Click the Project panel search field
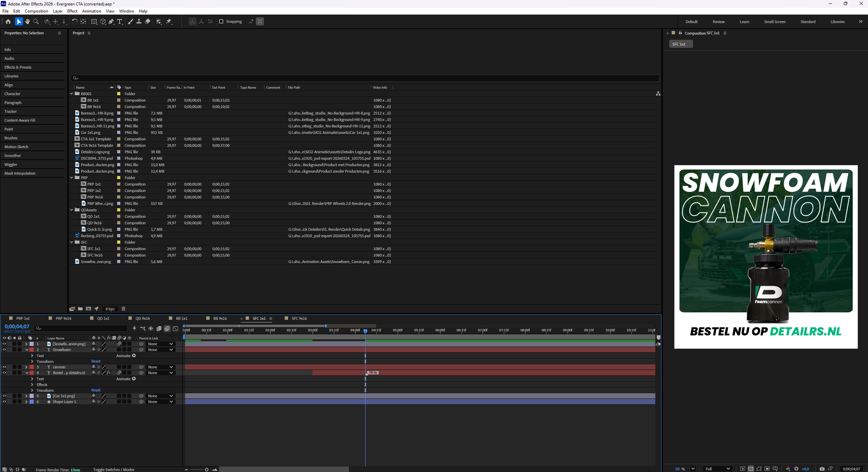The height and width of the screenshot is (472, 868). pos(365,78)
